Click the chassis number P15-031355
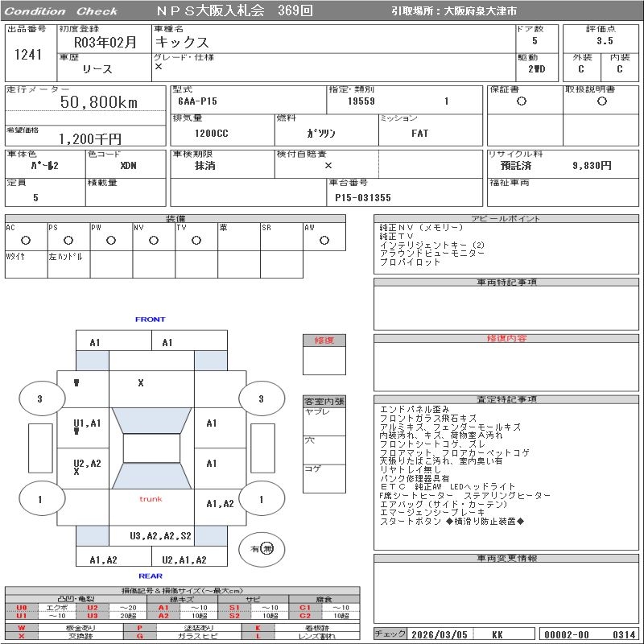644x644 pixels. pos(363,197)
